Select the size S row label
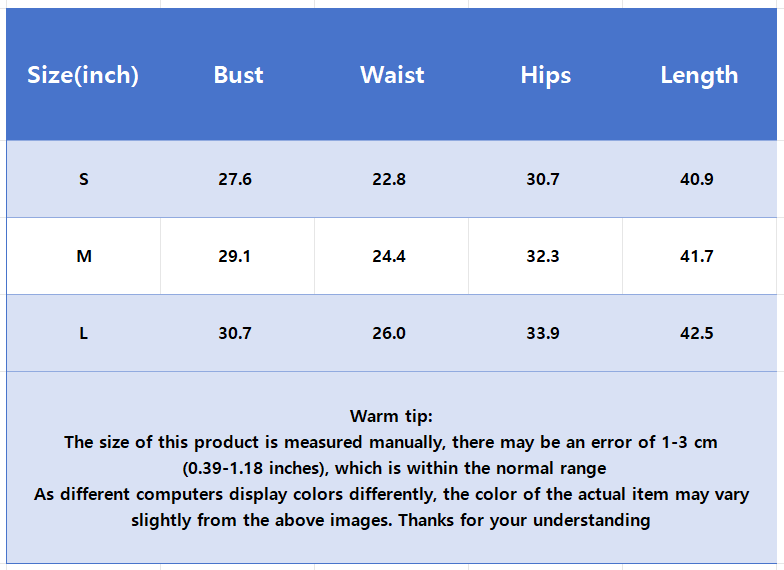This screenshot has height=570, width=784. [x=84, y=180]
